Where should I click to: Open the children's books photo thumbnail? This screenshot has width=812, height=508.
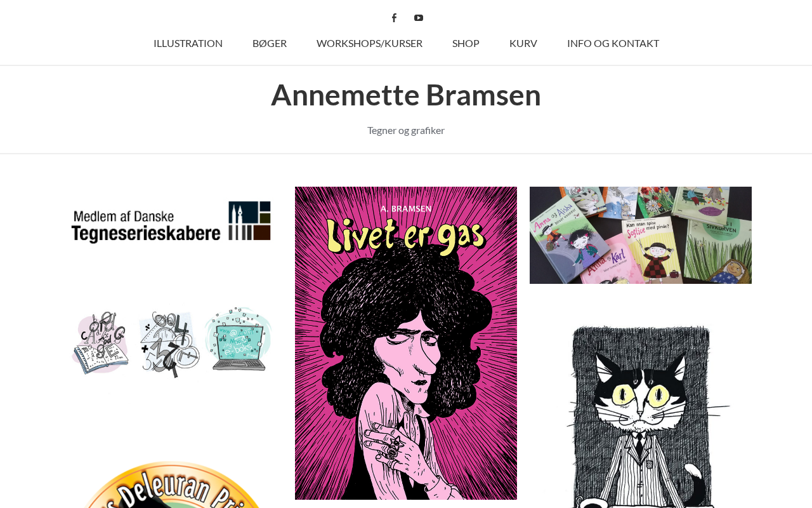[x=641, y=235]
